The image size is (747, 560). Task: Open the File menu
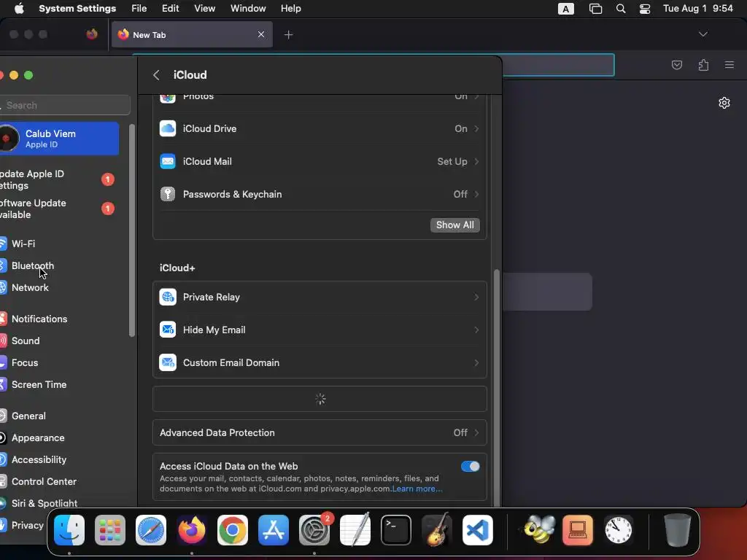click(x=139, y=9)
